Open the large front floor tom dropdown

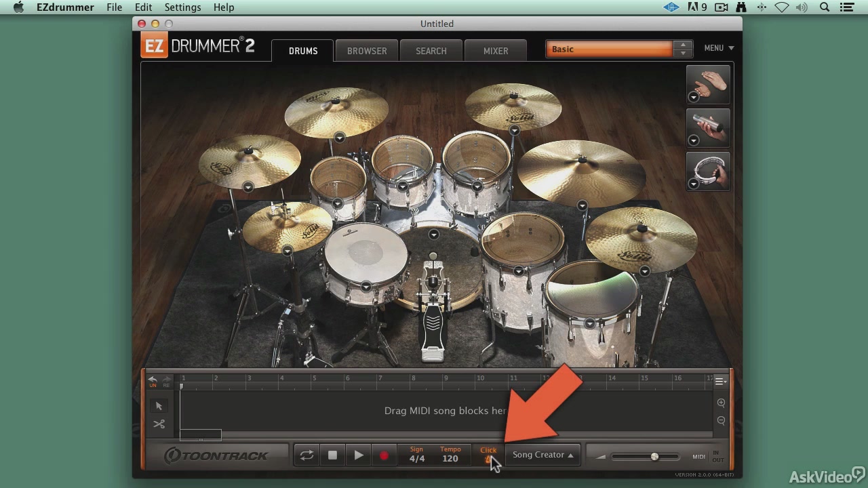(590, 323)
